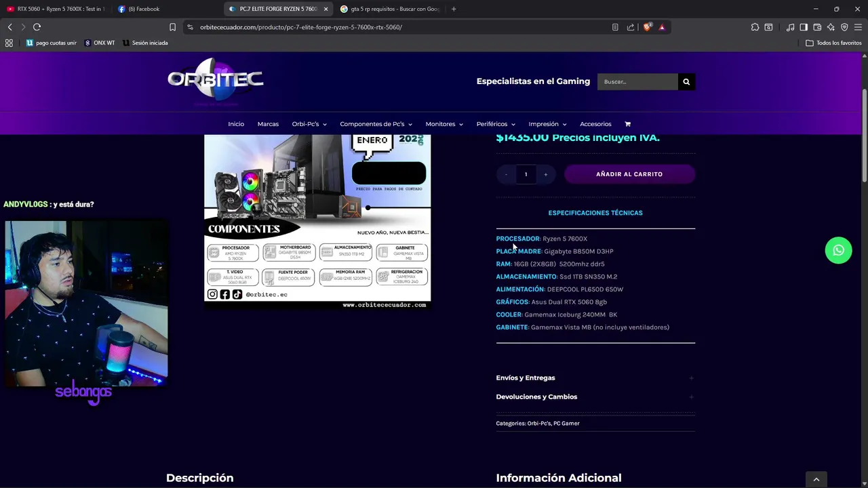Open the media control music note icon
Image resolution: width=868 pixels, height=488 pixels.
pyautogui.click(x=790, y=27)
